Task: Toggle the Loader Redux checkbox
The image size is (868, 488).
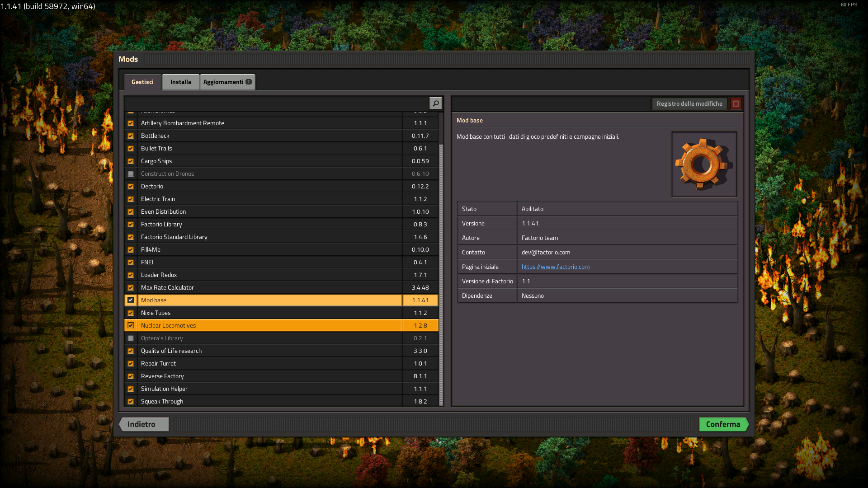Action: tap(131, 275)
